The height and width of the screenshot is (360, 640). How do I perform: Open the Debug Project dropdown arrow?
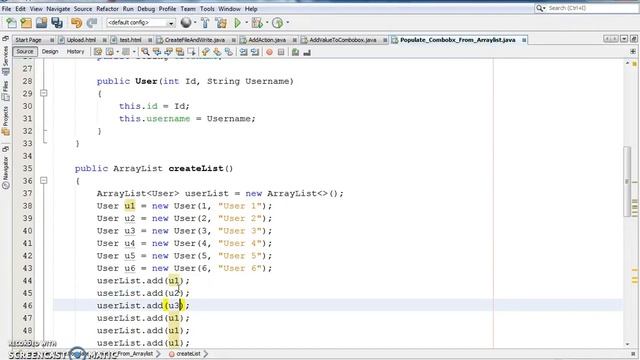pyautogui.click(x=267, y=23)
